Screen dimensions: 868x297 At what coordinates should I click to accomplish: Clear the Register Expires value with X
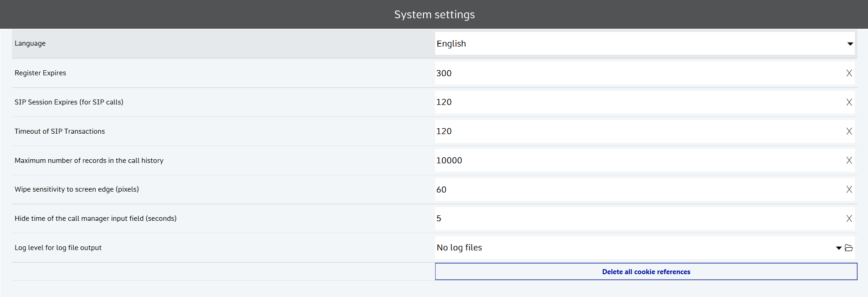click(x=849, y=73)
